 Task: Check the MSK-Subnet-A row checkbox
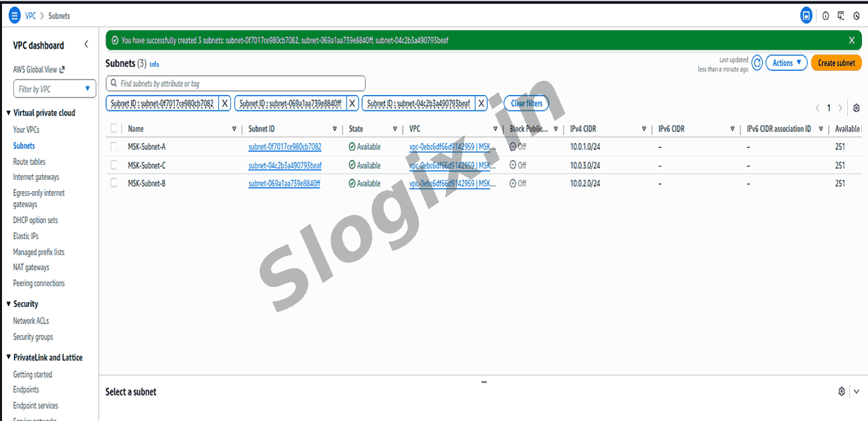(114, 147)
